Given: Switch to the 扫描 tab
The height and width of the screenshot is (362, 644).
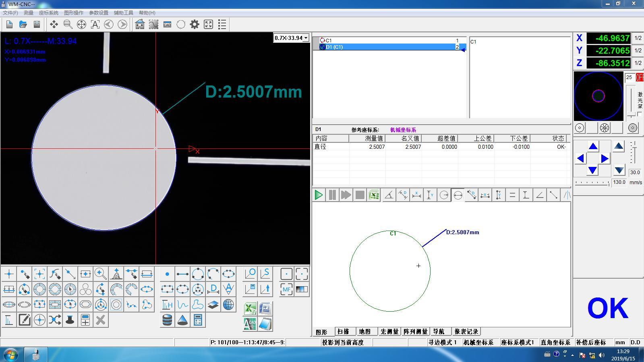Looking at the screenshot, I should pyautogui.click(x=343, y=331).
